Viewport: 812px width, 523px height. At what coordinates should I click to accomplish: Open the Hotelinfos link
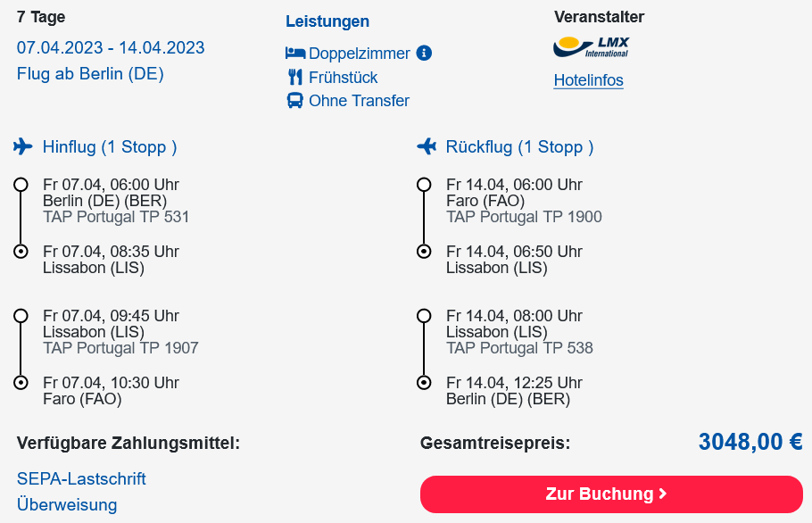pyautogui.click(x=588, y=80)
